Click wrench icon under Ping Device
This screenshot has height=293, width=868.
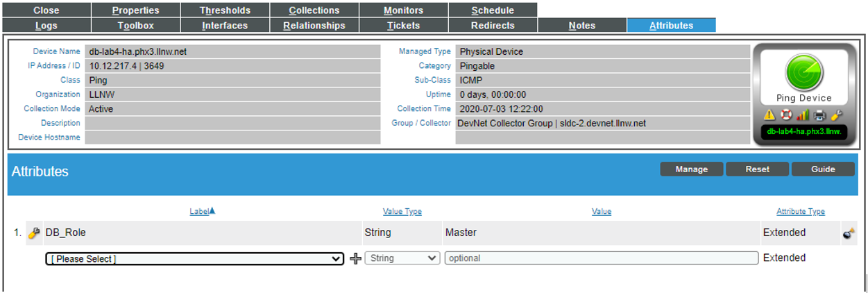[x=837, y=115]
